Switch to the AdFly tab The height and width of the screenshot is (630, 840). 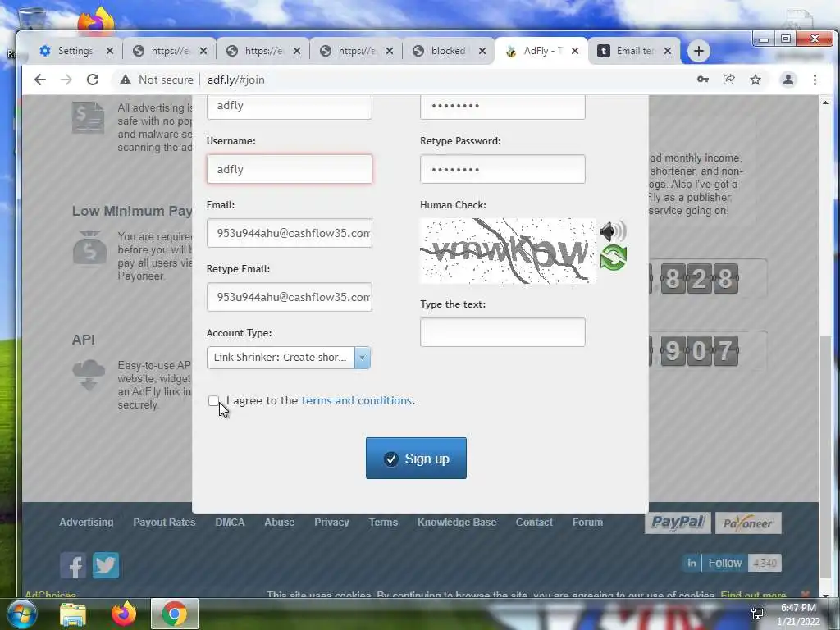pyautogui.click(x=541, y=51)
